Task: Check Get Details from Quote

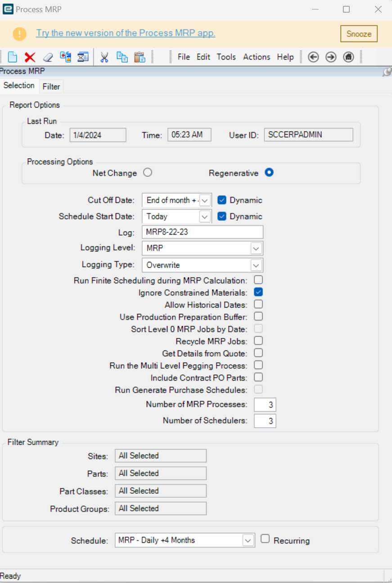Action: click(x=258, y=353)
